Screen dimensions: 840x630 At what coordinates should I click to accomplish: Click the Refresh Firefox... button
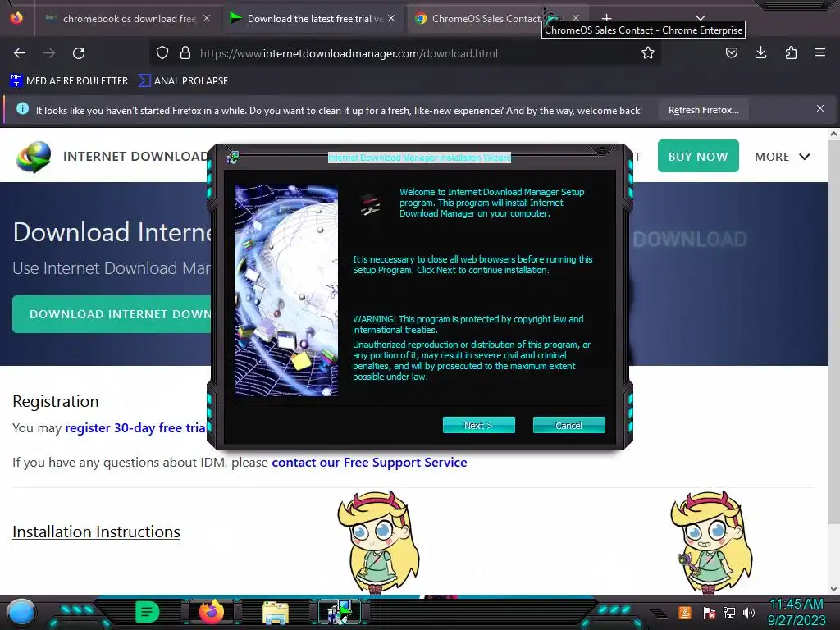[703, 110]
